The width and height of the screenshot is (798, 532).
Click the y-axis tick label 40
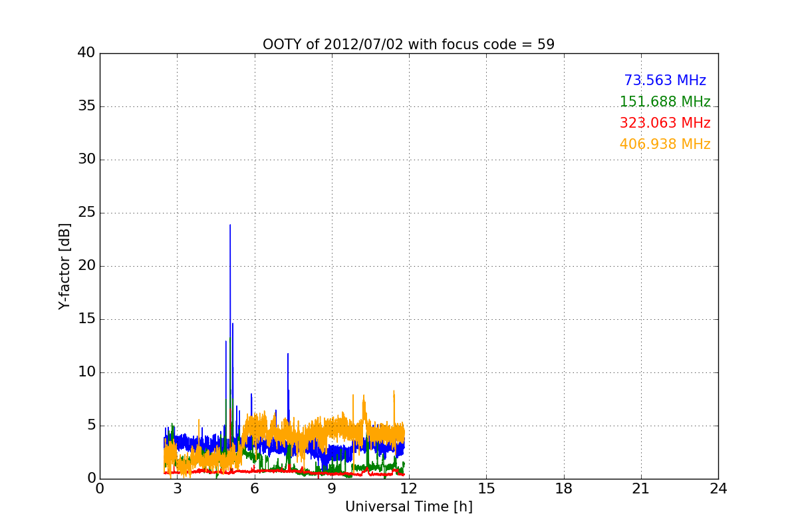[86, 53]
